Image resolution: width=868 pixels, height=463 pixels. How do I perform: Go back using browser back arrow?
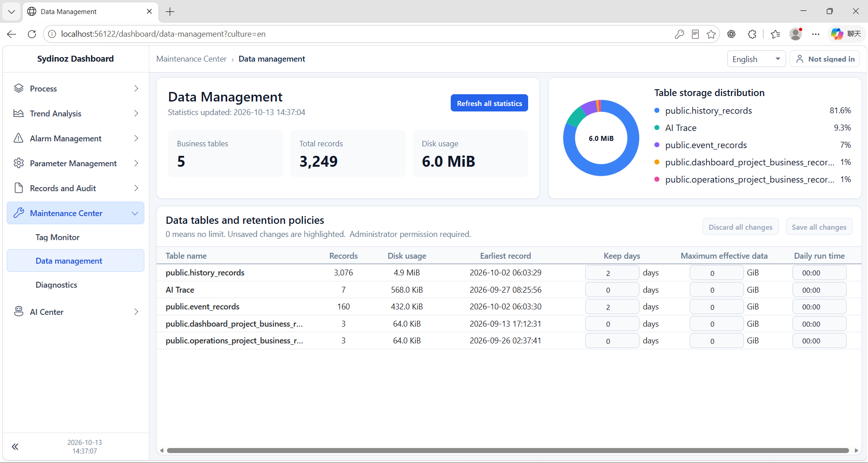pos(12,34)
